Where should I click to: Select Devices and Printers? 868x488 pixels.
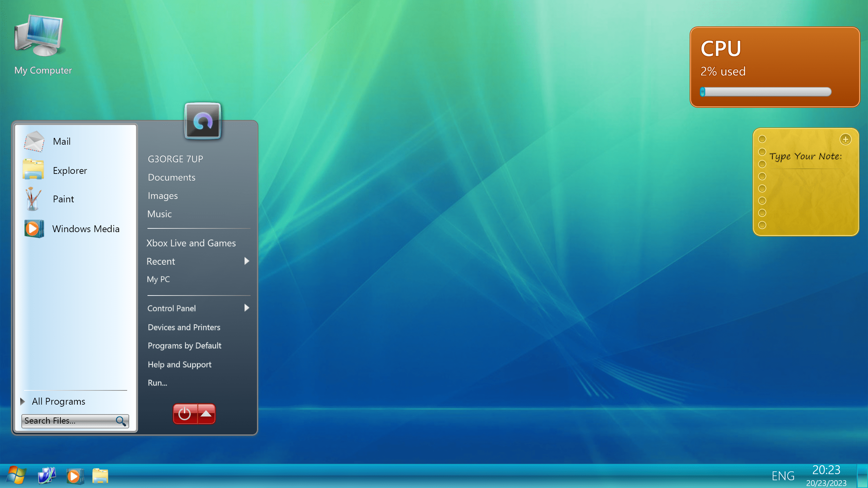coord(184,327)
